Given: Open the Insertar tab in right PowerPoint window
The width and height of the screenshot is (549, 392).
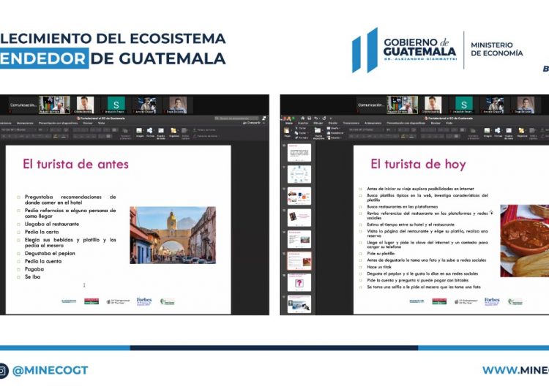Looking at the screenshot, I should (301, 124).
